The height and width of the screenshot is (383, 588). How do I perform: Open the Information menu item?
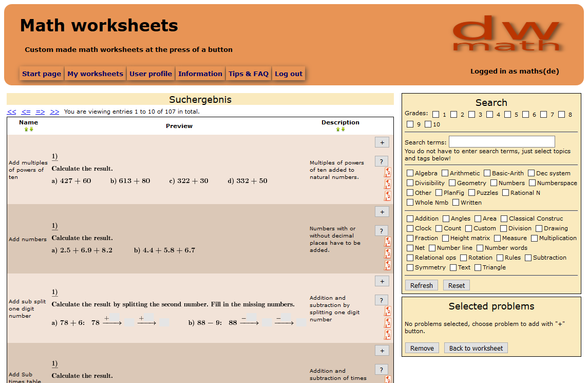click(200, 74)
